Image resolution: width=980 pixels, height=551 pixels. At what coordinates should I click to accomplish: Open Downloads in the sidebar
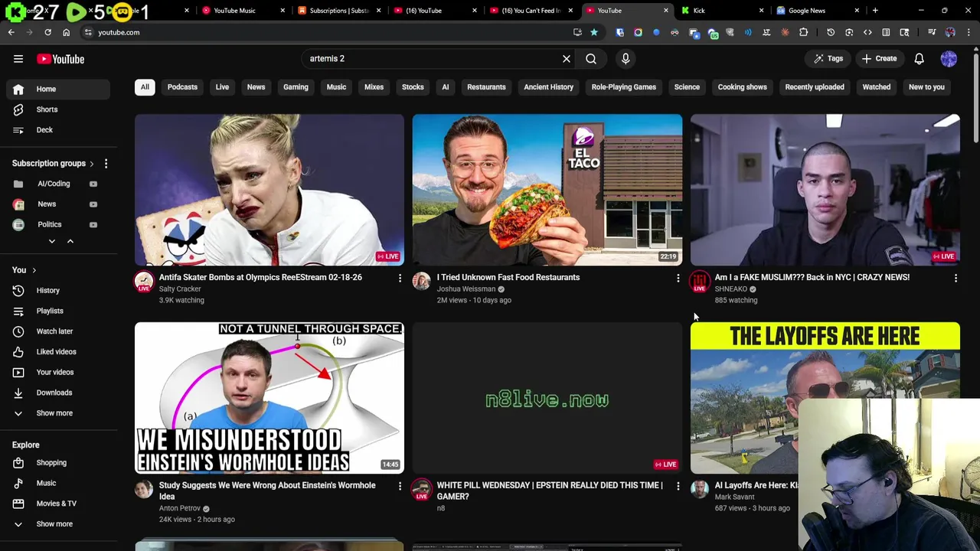[58, 393]
